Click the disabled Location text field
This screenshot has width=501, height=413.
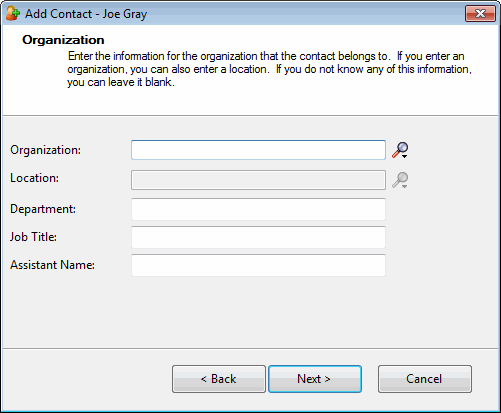tap(258, 180)
